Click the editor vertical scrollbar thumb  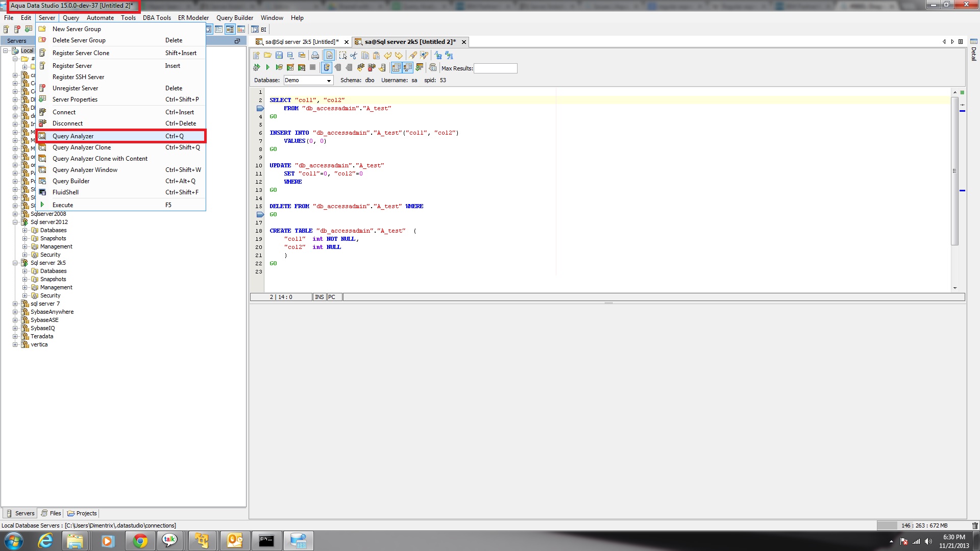click(954, 171)
